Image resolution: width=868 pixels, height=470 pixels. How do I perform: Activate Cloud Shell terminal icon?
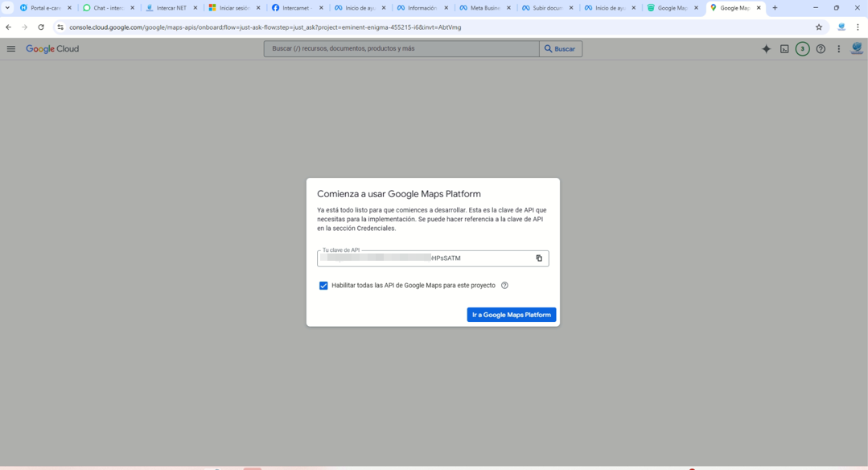[x=784, y=49]
